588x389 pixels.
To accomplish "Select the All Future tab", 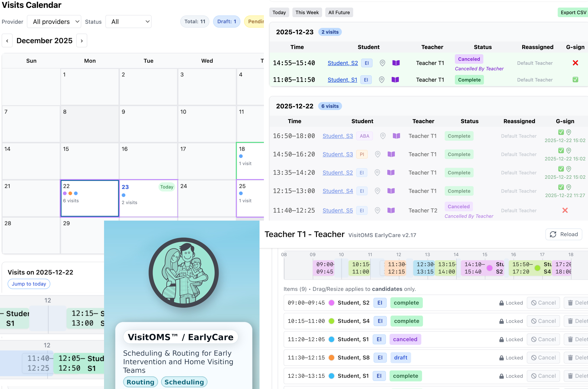I will [339, 12].
